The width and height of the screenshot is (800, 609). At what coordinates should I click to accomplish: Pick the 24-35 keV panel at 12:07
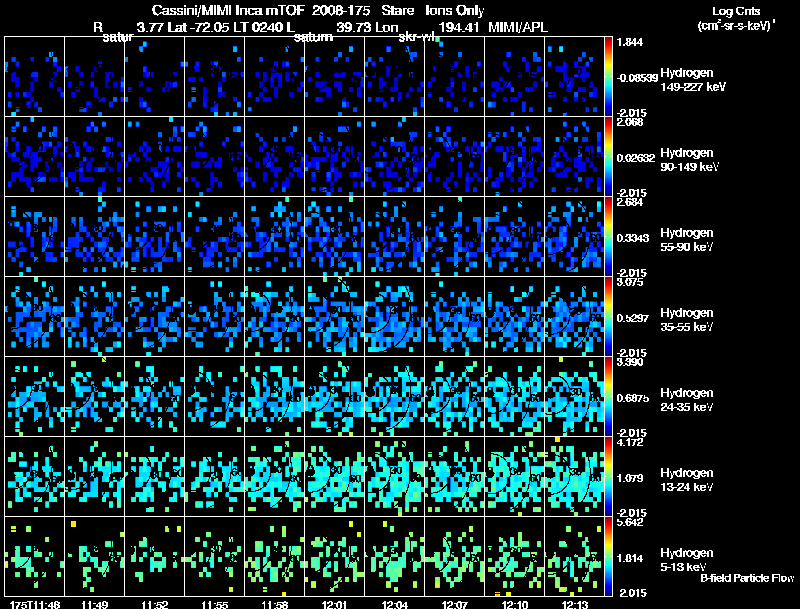(x=455, y=397)
